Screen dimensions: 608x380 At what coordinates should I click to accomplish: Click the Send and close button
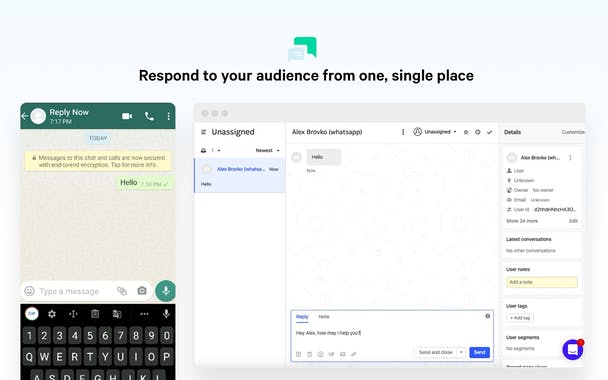(435, 352)
